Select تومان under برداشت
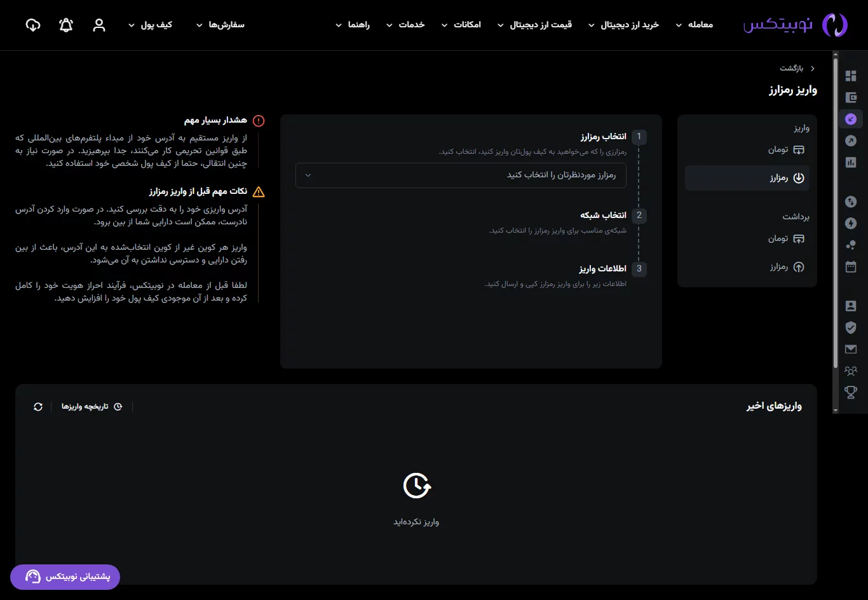Image resolution: width=868 pixels, height=600 pixels. 785,239
